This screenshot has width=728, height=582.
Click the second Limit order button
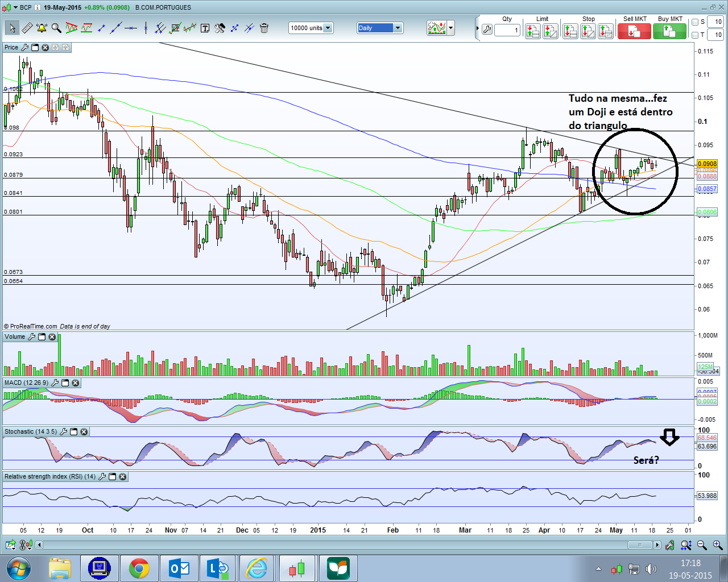pos(551,31)
